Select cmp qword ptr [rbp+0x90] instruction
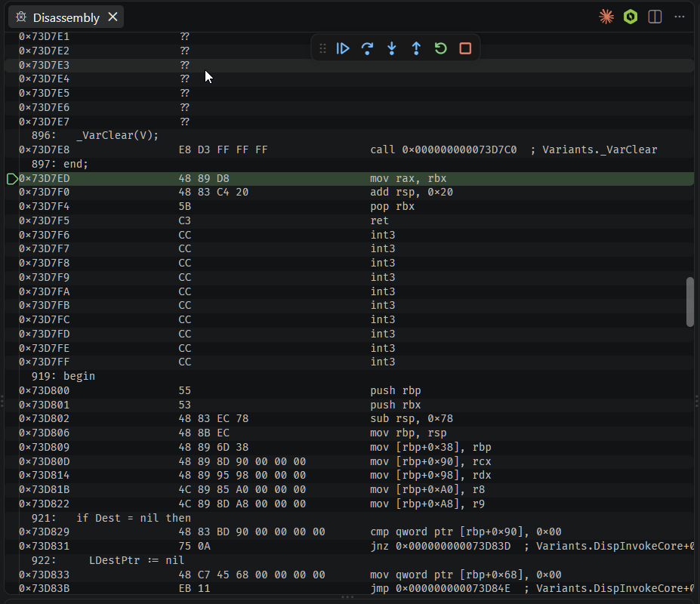Image resolution: width=700 pixels, height=604 pixels. point(466,532)
